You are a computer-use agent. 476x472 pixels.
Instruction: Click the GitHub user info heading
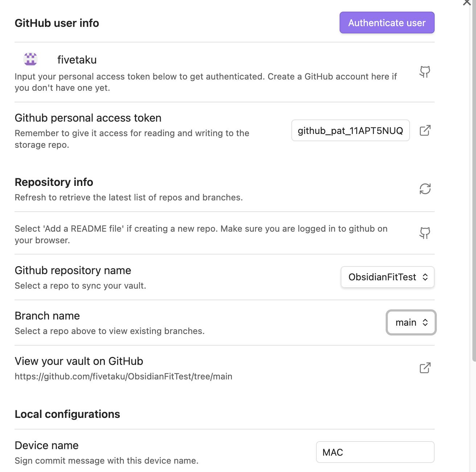coord(57,23)
